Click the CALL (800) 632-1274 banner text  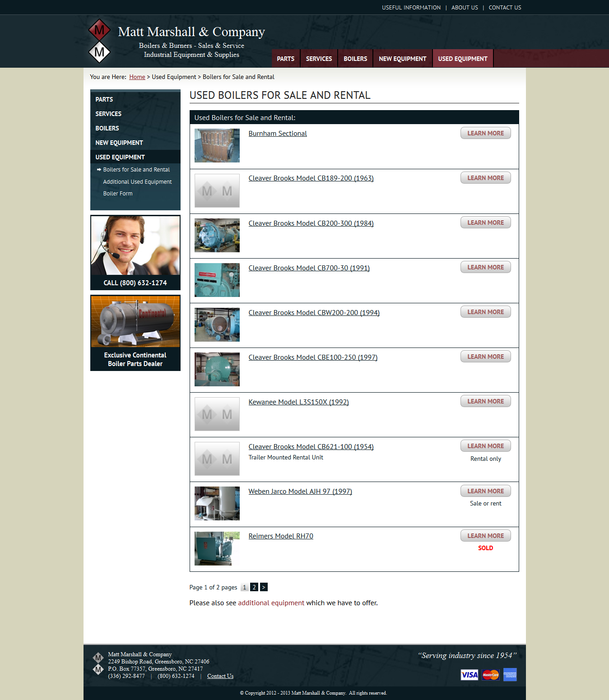tap(135, 283)
